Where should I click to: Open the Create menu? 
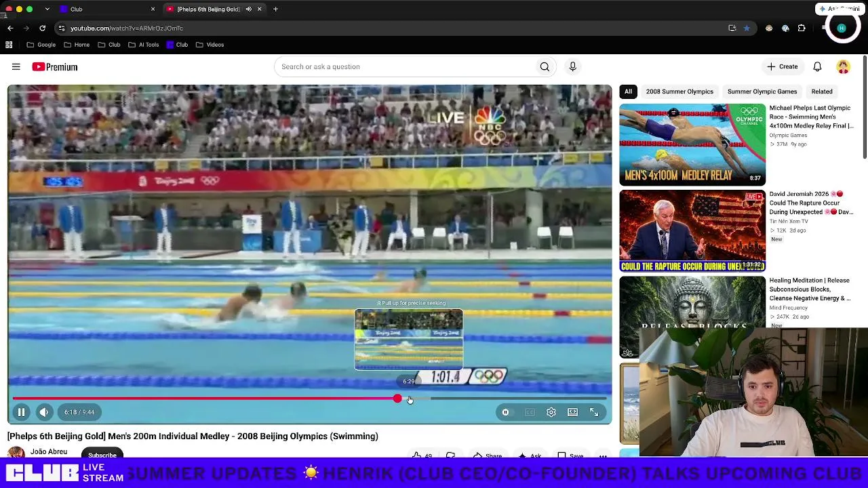point(782,66)
